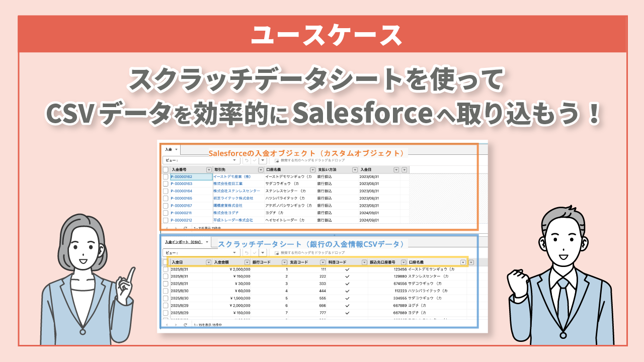This screenshot has height=362, width=644.
Task: Open the payment record P-00000163
Action: 181,184
